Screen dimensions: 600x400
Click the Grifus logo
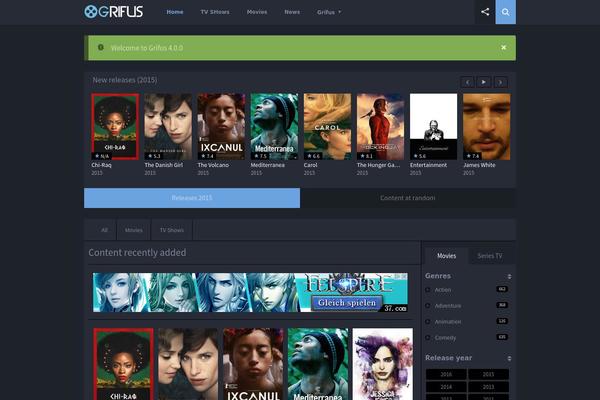114,11
